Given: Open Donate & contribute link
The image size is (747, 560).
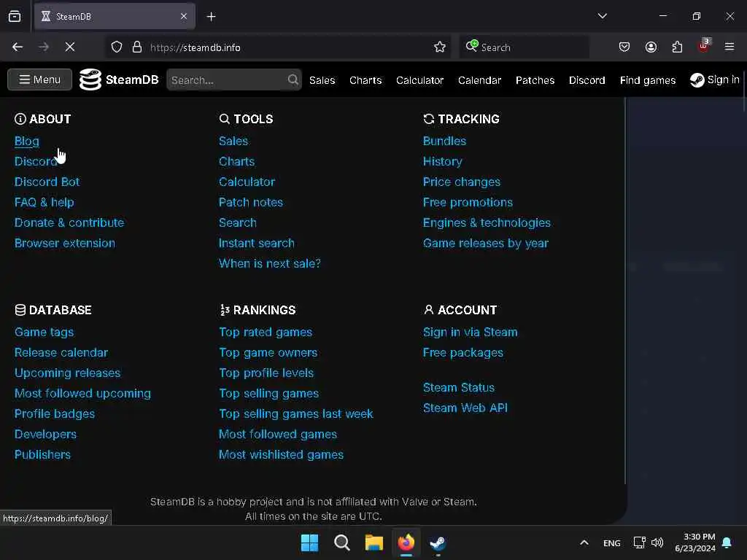Looking at the screenshot, I should click(x=69, y=223).
